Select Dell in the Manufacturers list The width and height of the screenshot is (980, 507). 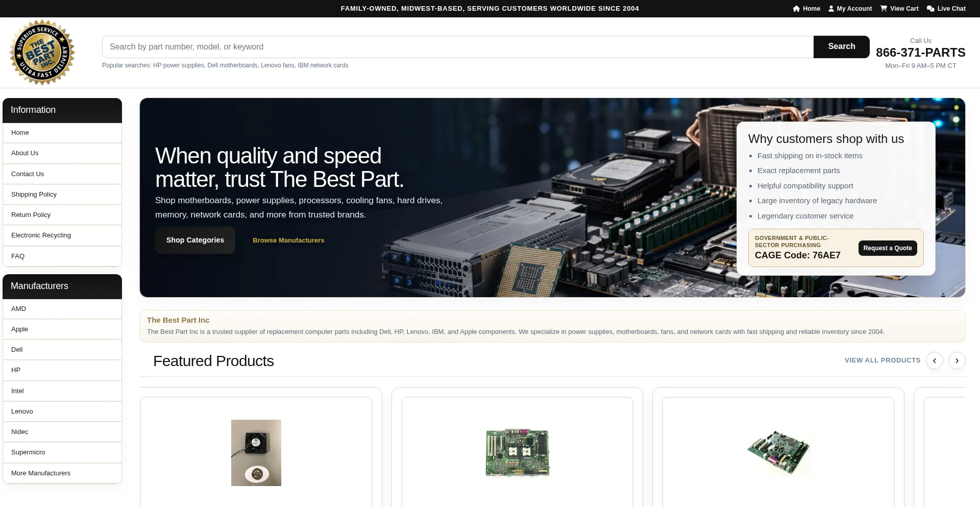coord(62,350)
